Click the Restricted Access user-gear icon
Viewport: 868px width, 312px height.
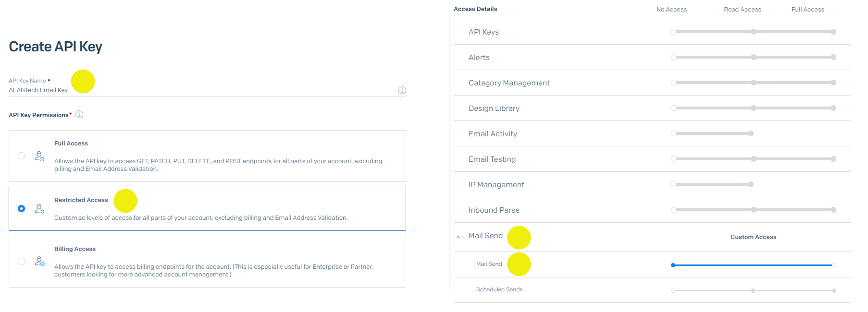(39, 209)
